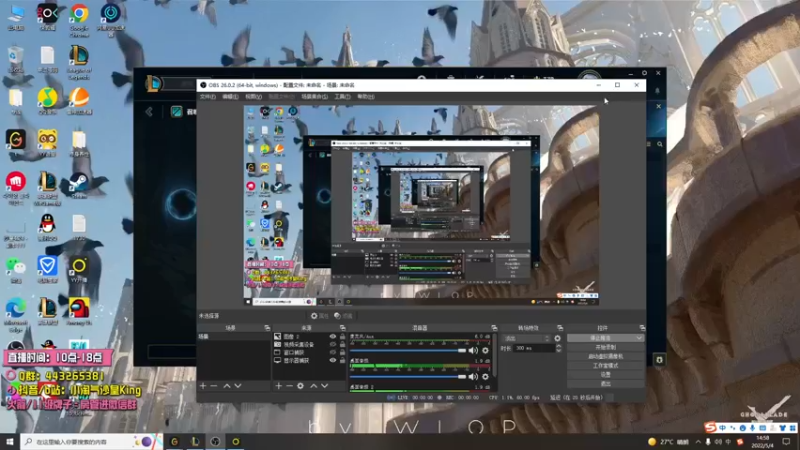The height and width of the screenshot is (450, 800).
Task: Open source properties gear in Sources panel
Action: [301, 386]
